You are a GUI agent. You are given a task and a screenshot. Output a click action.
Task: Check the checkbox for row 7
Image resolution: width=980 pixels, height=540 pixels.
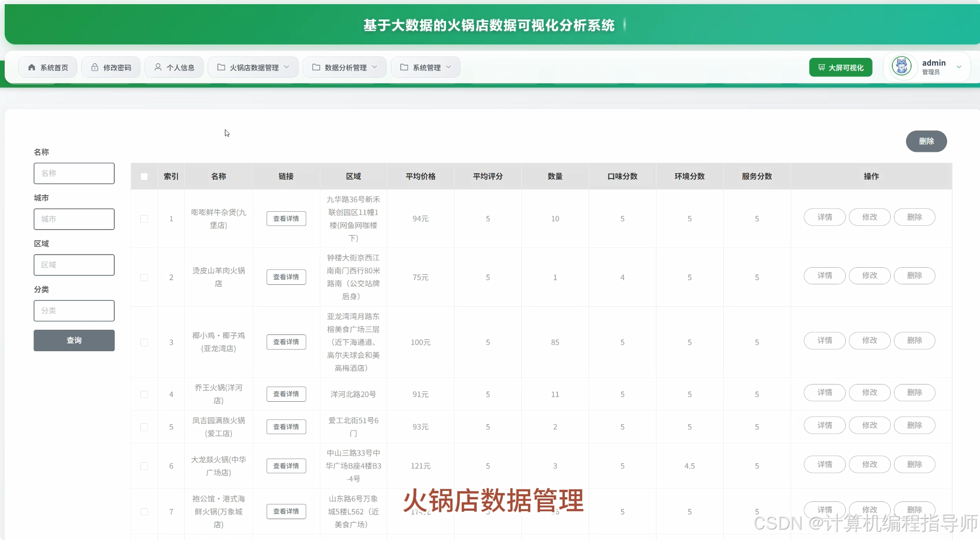[x=145, y=512]
